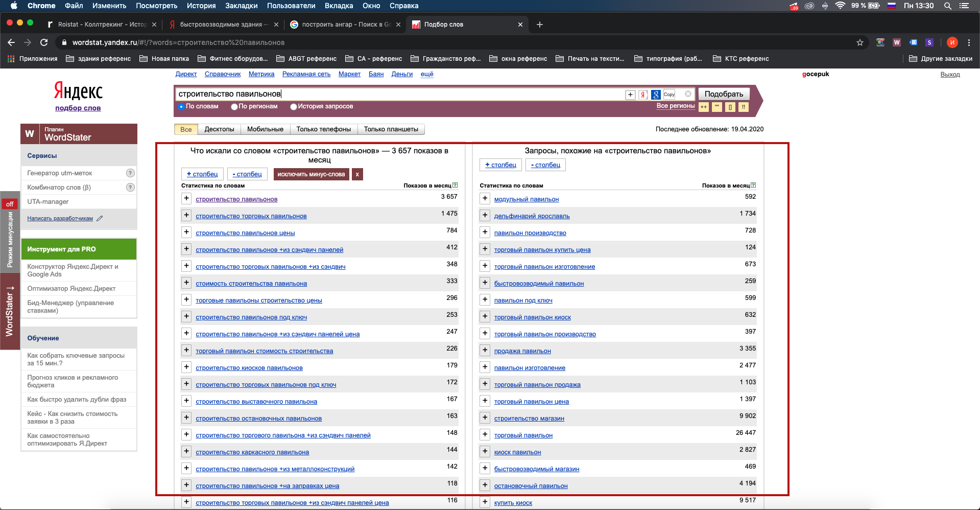This screenshot has height=510, width=980.
Task: Add 'дельфинарий ярославль' with its plus button
Action: 485,215
